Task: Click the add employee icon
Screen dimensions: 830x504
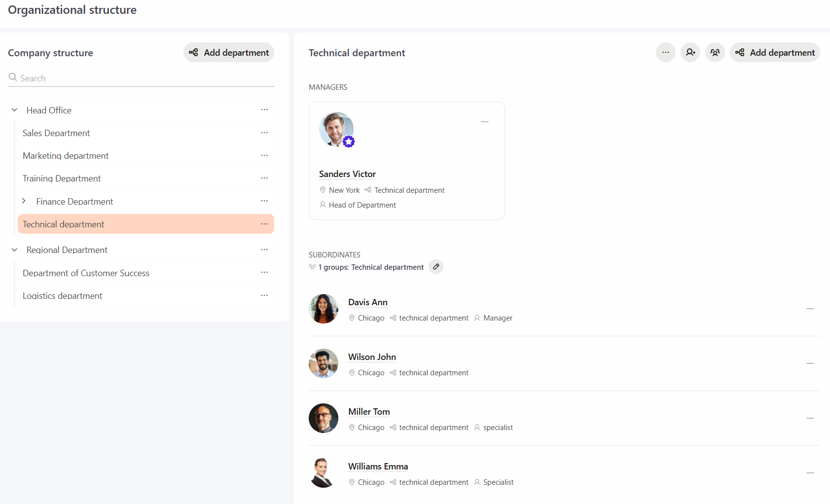Action: (x=690, y=52)
